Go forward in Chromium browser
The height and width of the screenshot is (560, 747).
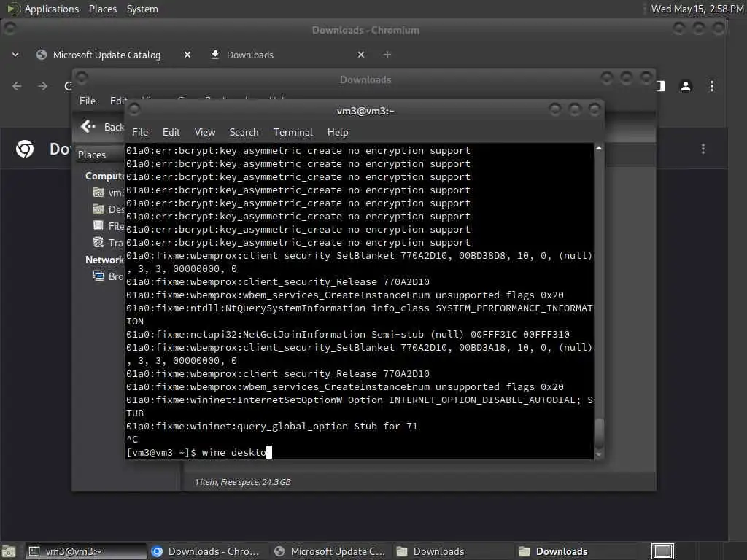(42, 86)
